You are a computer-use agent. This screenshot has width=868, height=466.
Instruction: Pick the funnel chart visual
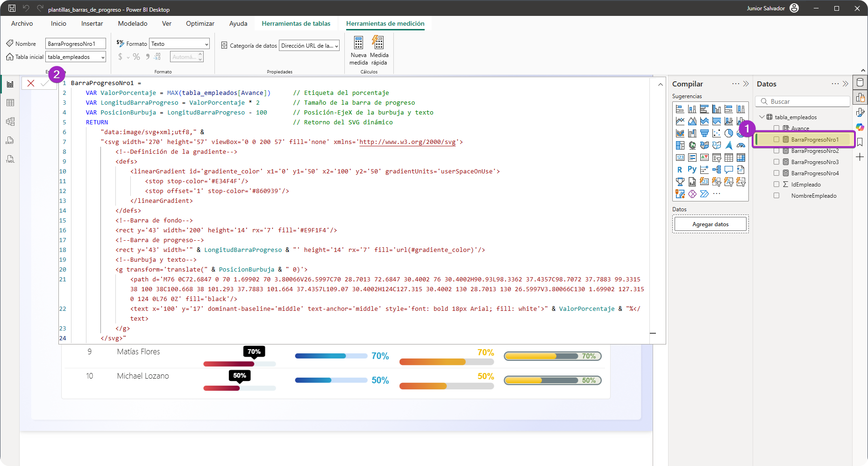(x=704, y=133)
